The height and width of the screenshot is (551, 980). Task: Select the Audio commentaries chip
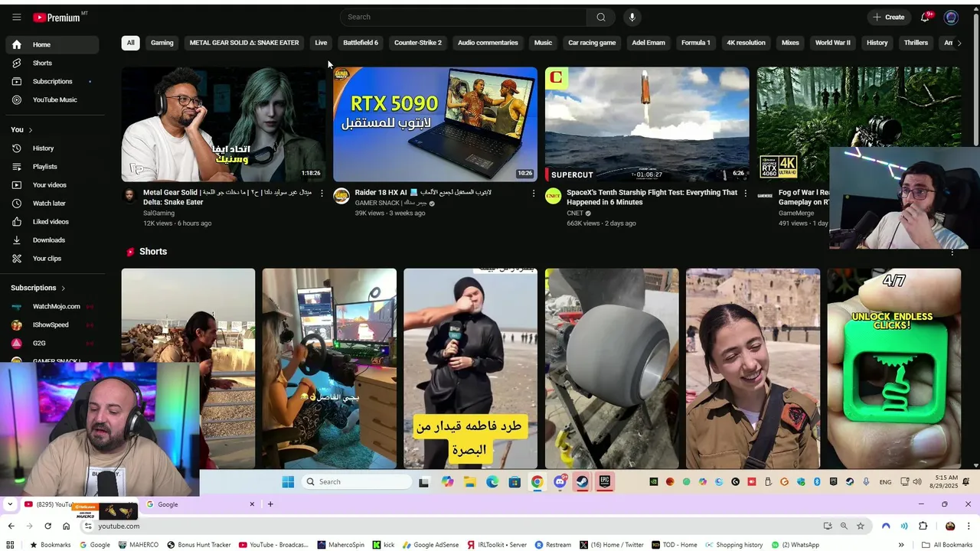(x=488, y=43)
